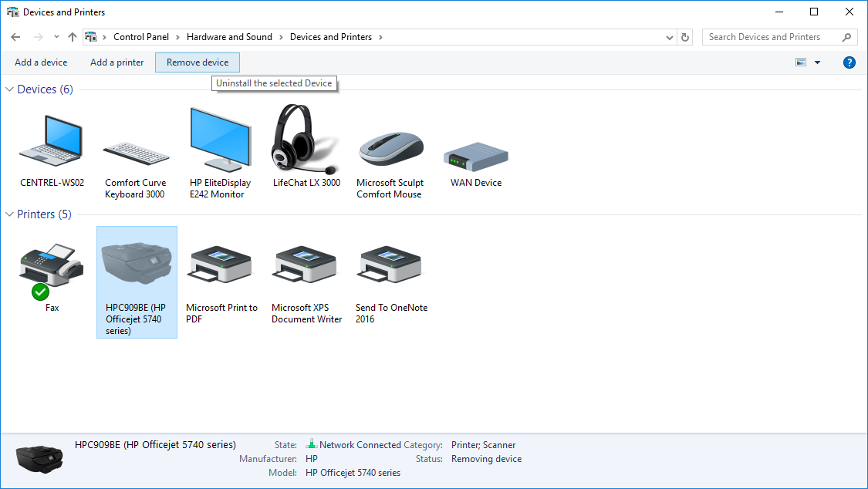This screenshot has width=868, height=489.
Task: Go forward using the forward arrow
Action: 39,37
